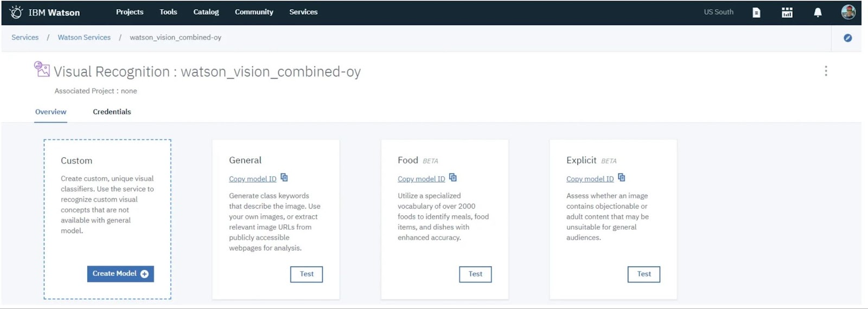Copy the Explicit model ID via icon
Image resolution: width=868 pixels, height=309 pixels.
click(622, 178)
